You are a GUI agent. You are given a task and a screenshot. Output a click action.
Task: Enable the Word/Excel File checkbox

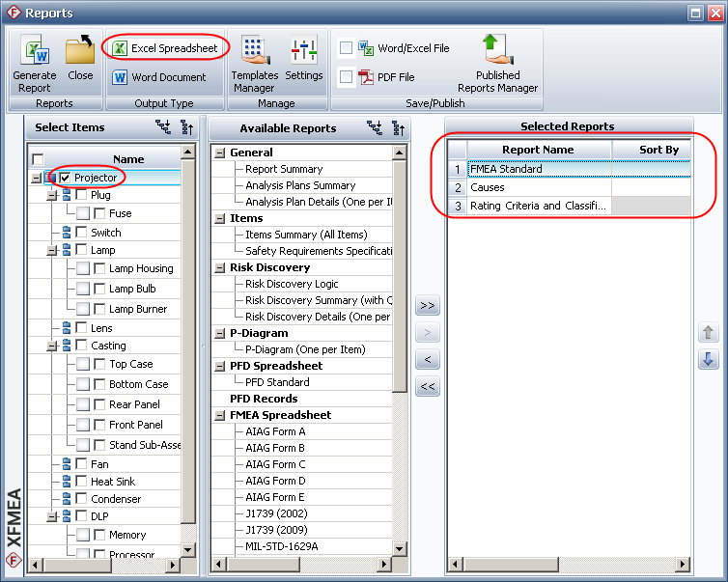coord(346,48)
